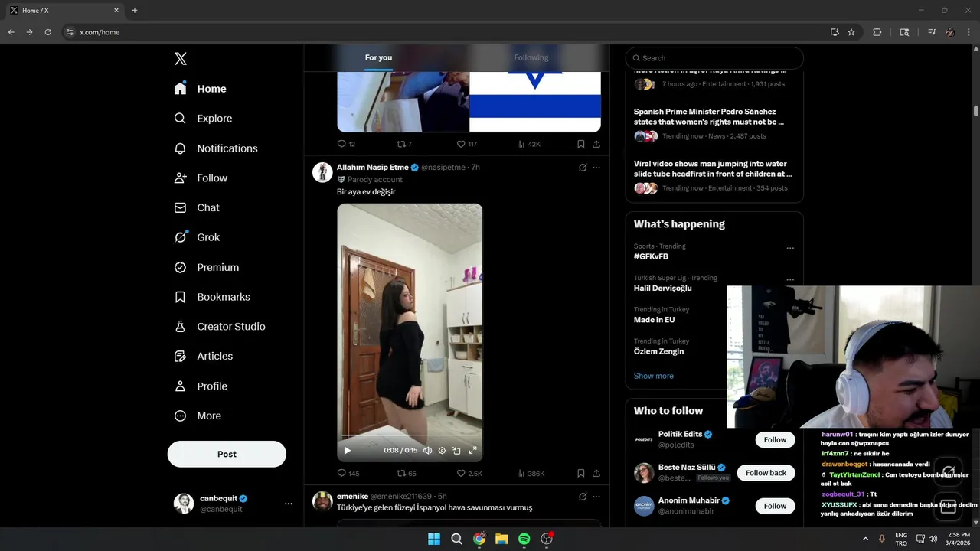View analytics of the 386K views post
The image size is (980, 551).
tap(531, 474)
